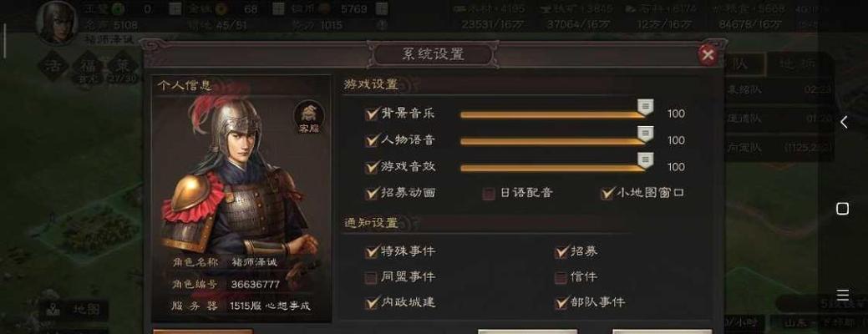
Task: Open the player avatar portrait at top-left
Action: pos(57,22)
